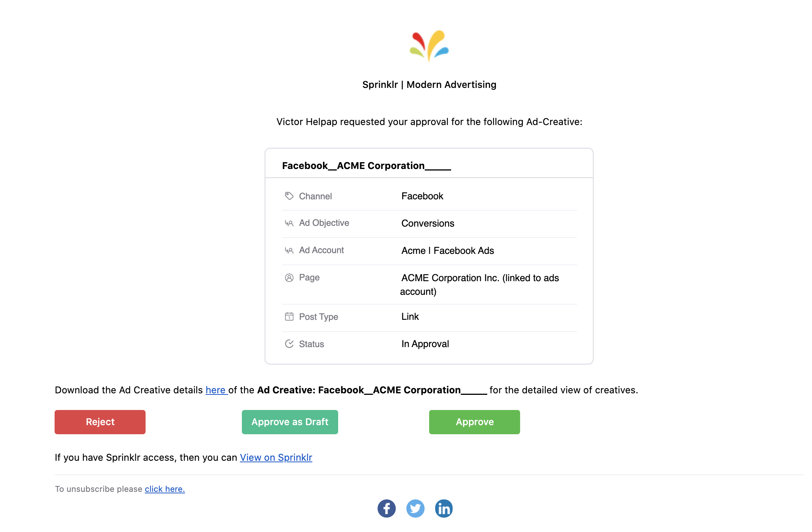Download Ad Creative details via here link
This screenshot has width=812, height=532.
[216, 390]
